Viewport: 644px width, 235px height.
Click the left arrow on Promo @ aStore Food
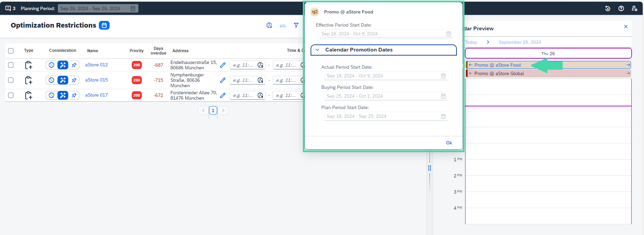click(x=471, y=65)
